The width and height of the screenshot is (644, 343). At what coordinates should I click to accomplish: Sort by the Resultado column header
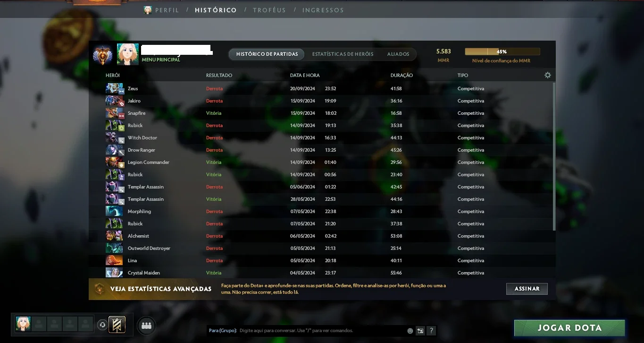[219, 75]
